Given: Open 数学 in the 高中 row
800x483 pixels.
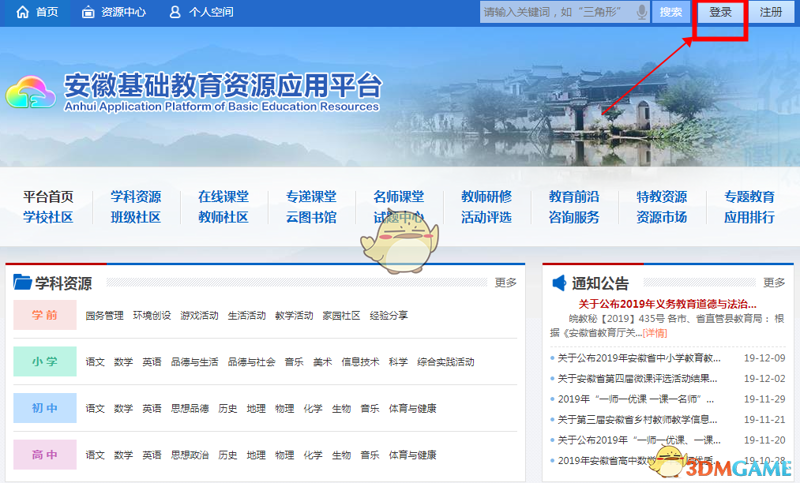Looking at the screenshot, I should [x=123, y=455].
